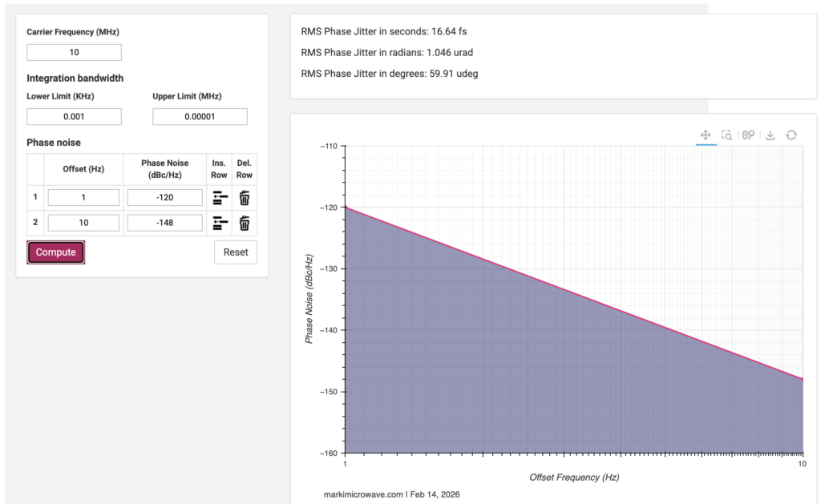Screen dimensions: 821x504
Task: Download the plot with the Save icon
Action: [770, 135]
